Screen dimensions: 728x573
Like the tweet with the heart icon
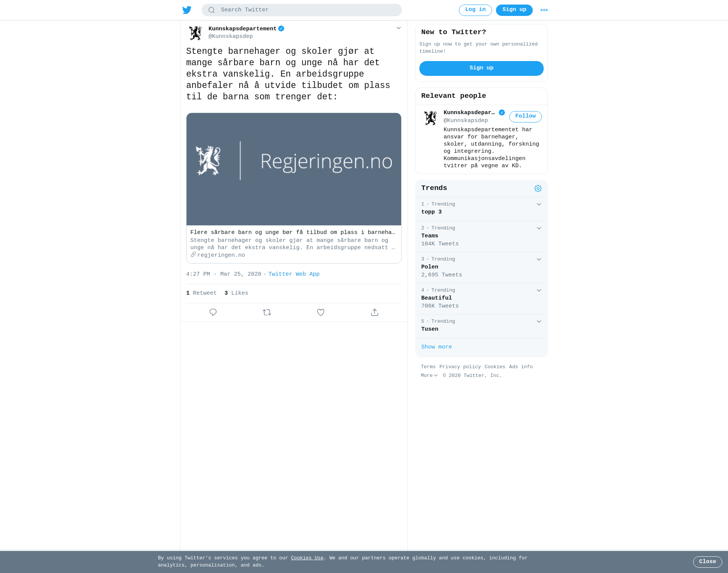[321, 312]
